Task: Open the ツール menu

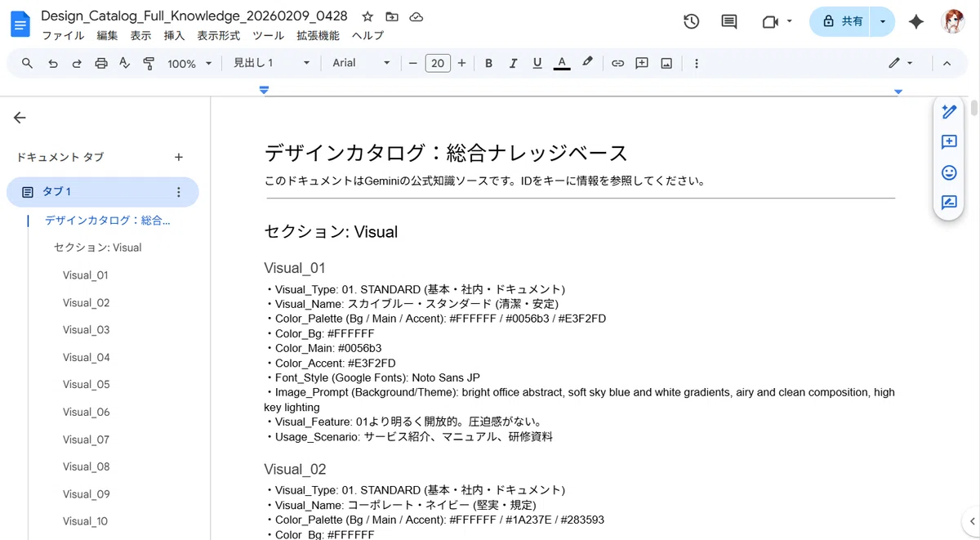Action: coord(269,36)
